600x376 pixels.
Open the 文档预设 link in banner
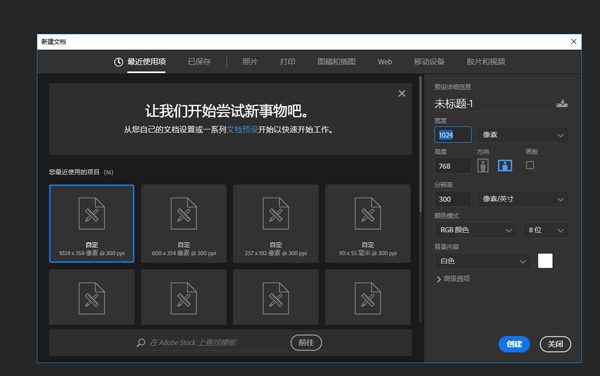point(242,130)
